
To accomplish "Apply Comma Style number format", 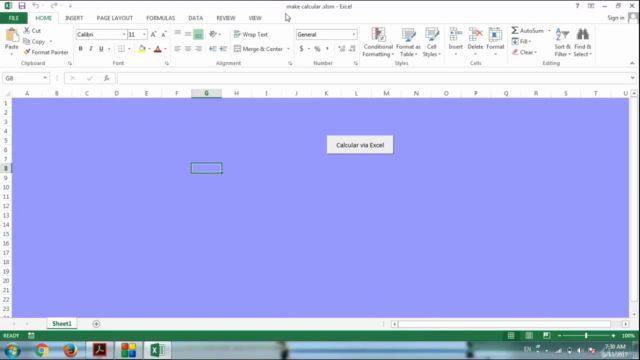I will pyautogui.click(x=327, y=49).
